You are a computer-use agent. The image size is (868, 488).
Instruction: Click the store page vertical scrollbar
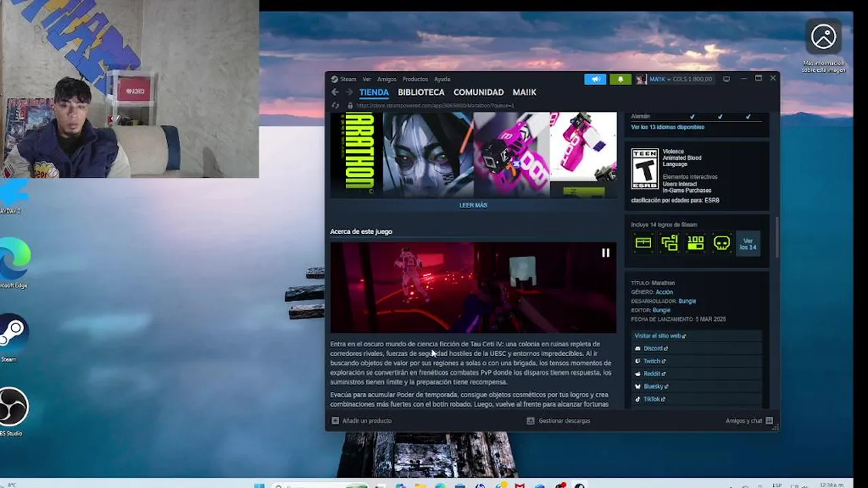click(x=776, y=237)
